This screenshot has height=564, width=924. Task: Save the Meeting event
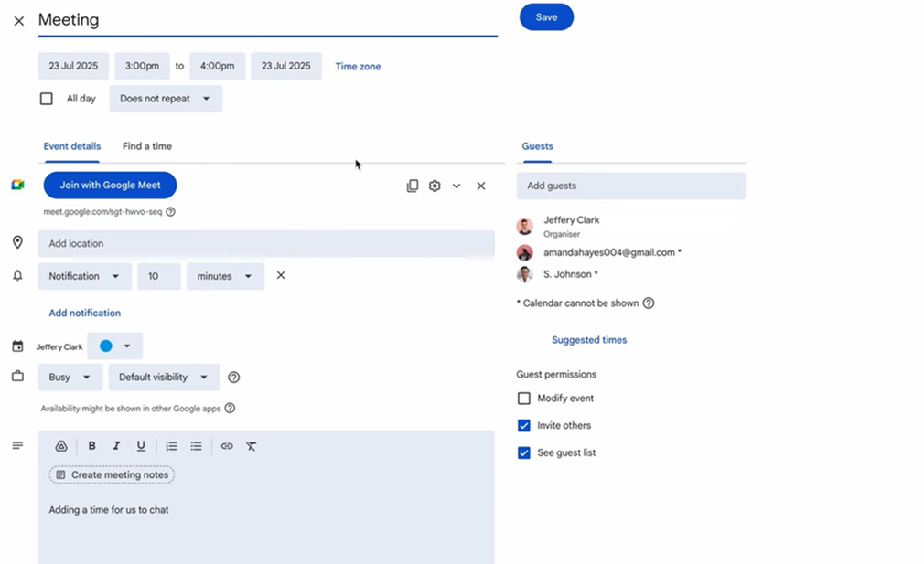click(546, 16)
